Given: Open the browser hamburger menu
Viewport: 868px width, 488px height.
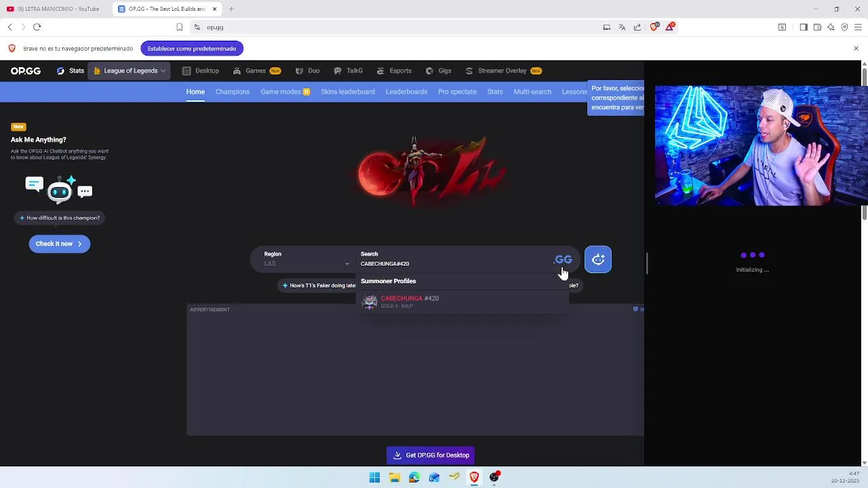Looking at the screenshot, I should (x=858, y=27).
